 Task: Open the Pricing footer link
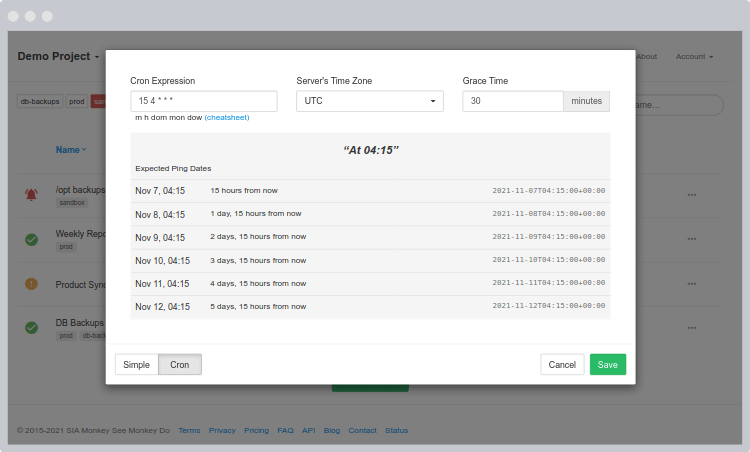256,430
